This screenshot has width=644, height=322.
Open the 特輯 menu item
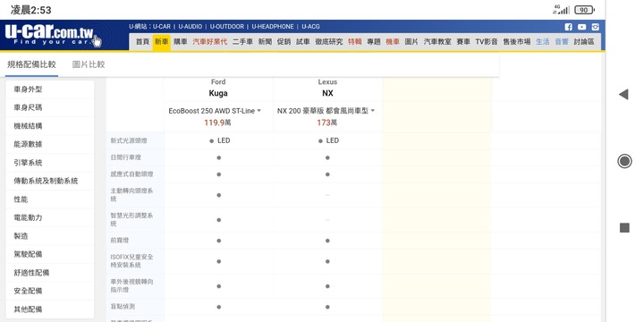(355, 42)
